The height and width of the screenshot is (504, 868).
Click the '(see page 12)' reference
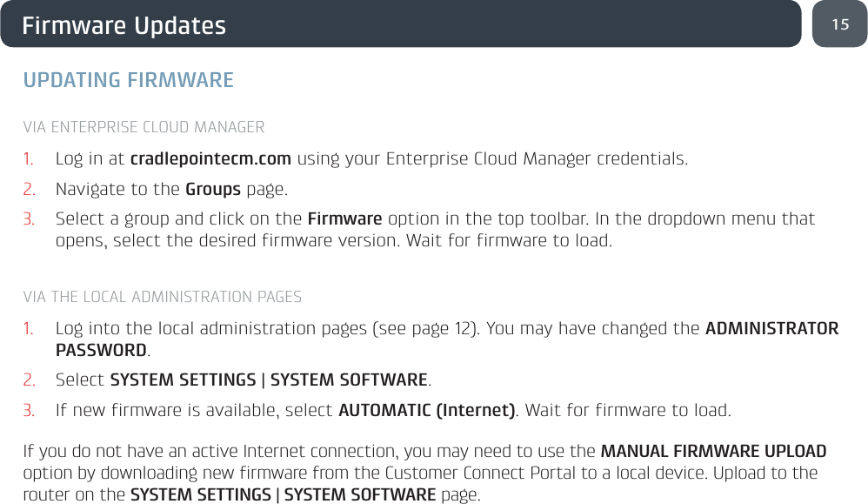coord(426,328)
